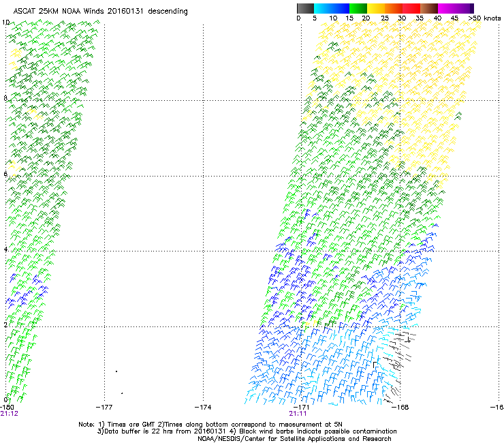Click the purple swath time "21:12"
The height and width of the screenshot is (443, 504).
click(10, 414)
